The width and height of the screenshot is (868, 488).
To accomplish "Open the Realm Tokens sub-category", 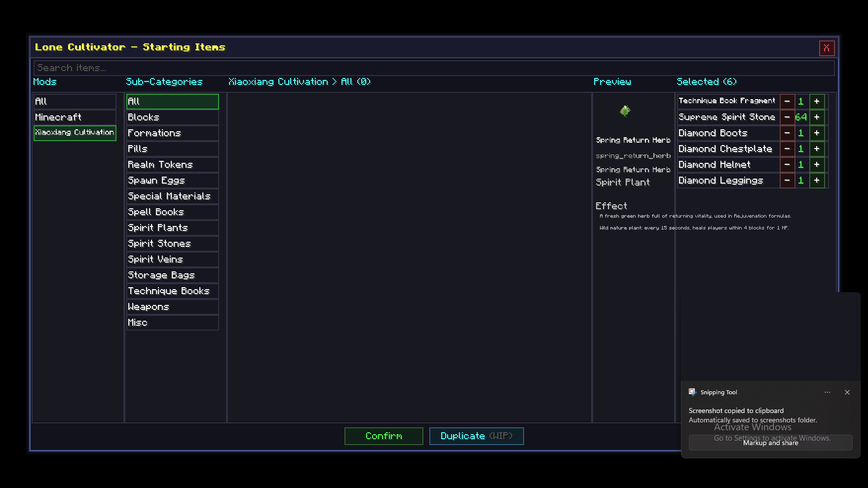I will [x=172, y=165].
